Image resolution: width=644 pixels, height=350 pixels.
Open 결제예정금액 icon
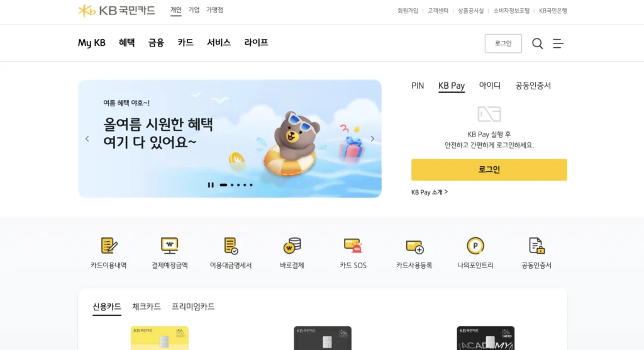(x=170, y=246)
